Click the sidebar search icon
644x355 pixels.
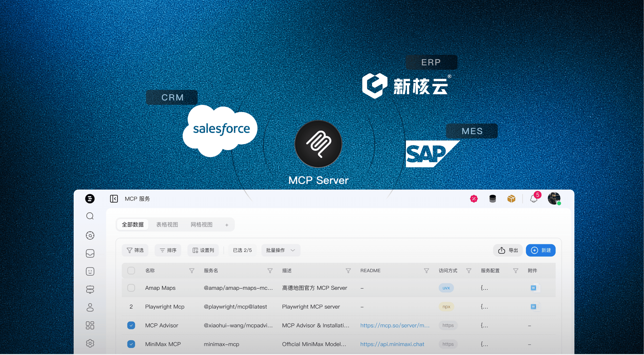pyautogui.click(x=90, y=216)
